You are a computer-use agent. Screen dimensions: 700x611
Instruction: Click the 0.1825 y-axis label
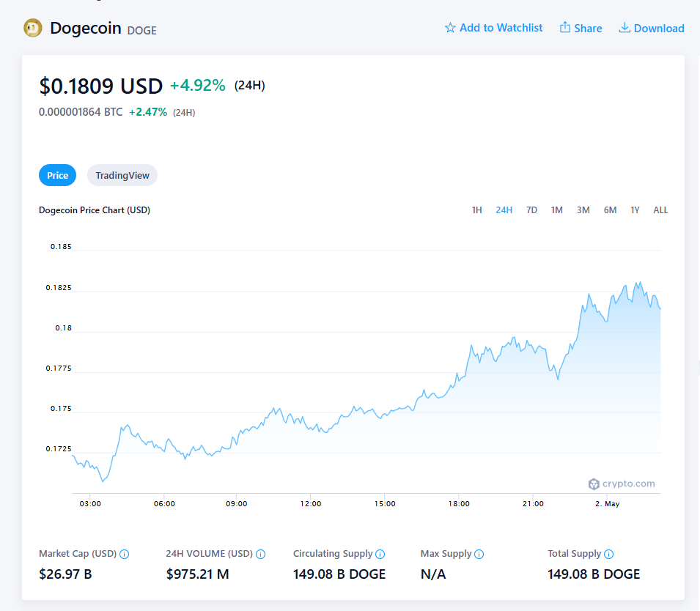click(x=59, y=287)
